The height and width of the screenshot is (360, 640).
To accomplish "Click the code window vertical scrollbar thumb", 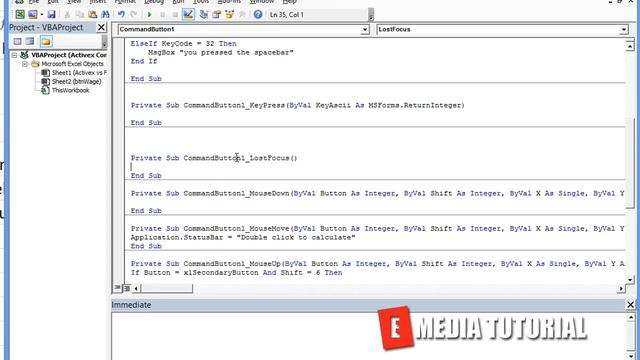I will click(630, 164).
